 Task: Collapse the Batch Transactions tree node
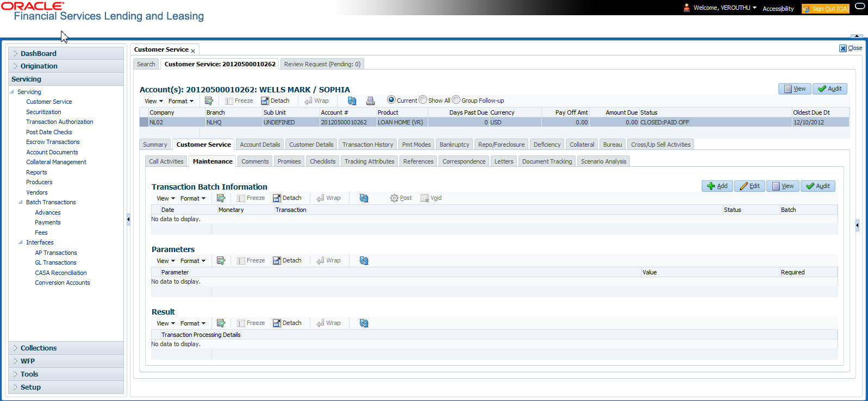(21, 202)
